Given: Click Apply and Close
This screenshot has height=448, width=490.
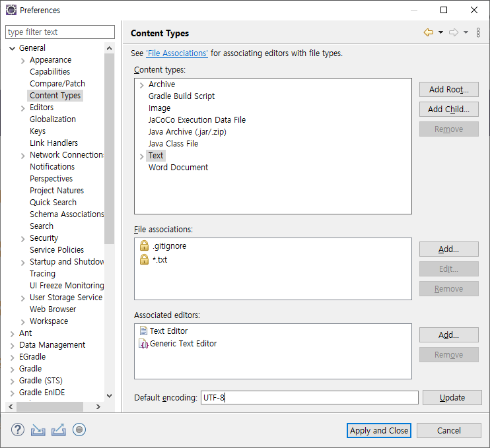Looking at the screenshot, I should pyautogui.click(x=379, y=431).
